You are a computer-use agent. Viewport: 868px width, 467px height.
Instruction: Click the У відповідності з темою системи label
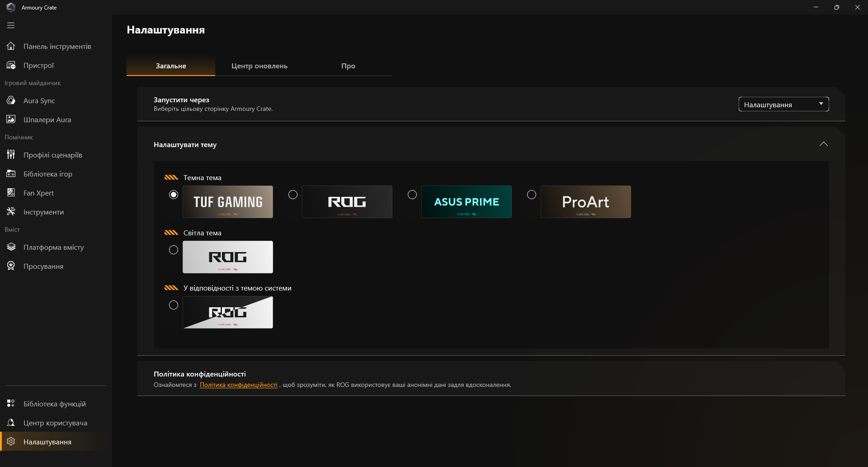click(237, 288)
